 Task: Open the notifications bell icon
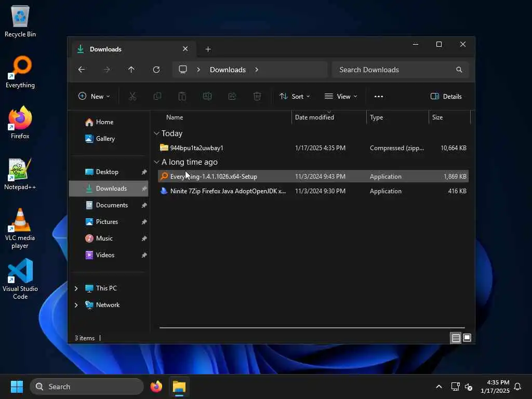pos(517,387)
